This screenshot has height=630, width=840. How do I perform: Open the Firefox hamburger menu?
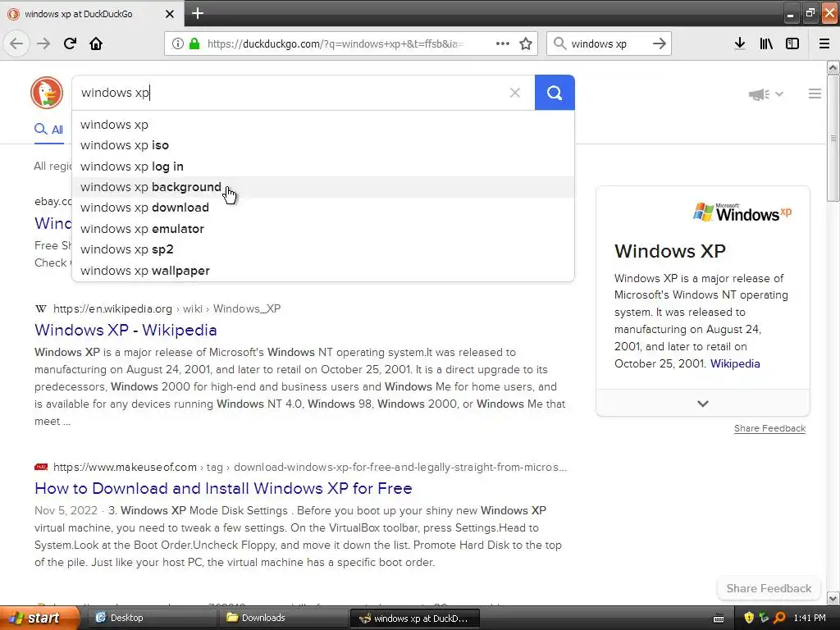point(824,43)
